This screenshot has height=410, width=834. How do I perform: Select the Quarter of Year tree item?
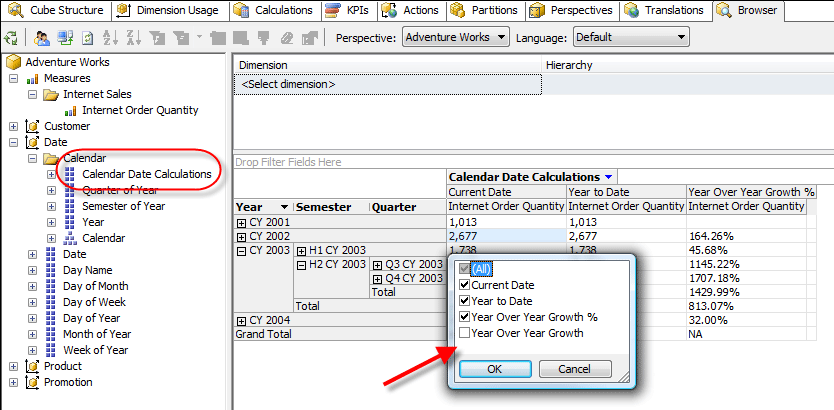[120, 190]
